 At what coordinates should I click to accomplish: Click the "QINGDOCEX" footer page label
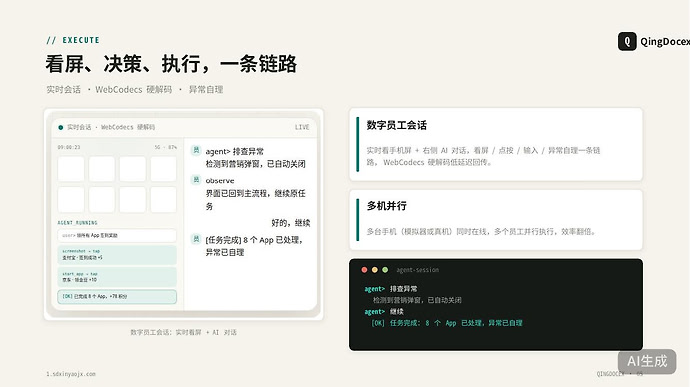610,374
